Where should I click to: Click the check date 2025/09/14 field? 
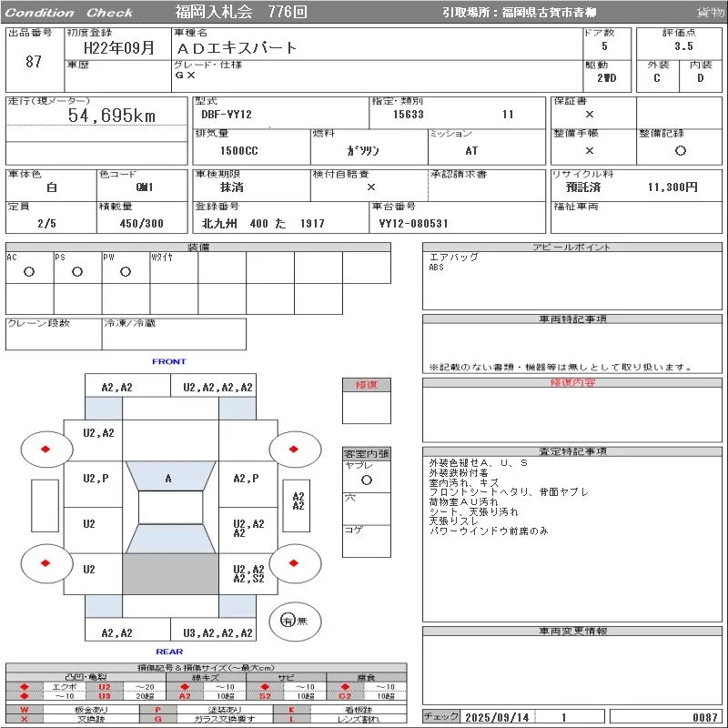tap(496, 717)
